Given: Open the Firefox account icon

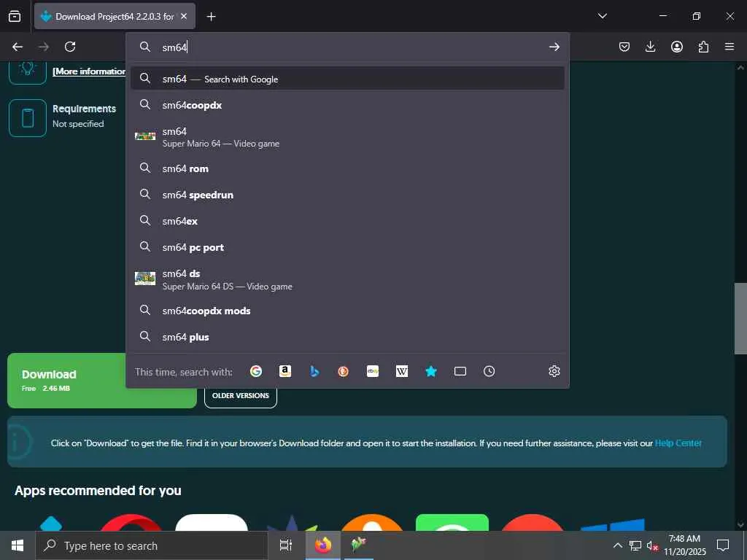Looking at the screenshot, I should [x=677, y=47].
